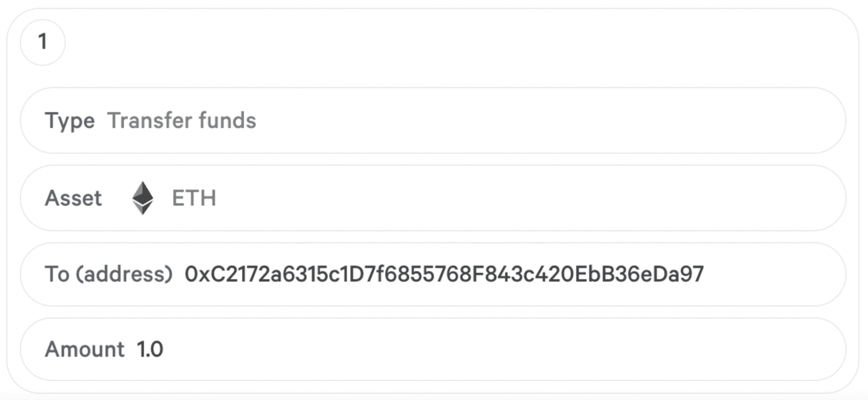
Task: Click the To (address) label
Action: point(108,274)
